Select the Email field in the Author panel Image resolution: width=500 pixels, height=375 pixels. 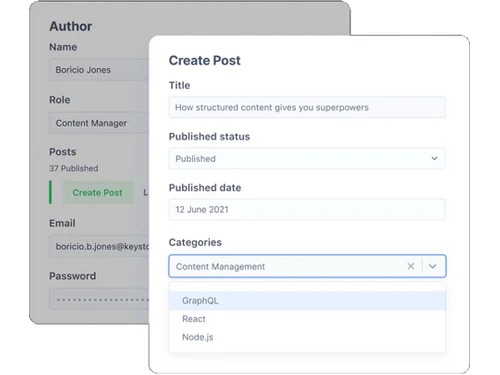99,246
